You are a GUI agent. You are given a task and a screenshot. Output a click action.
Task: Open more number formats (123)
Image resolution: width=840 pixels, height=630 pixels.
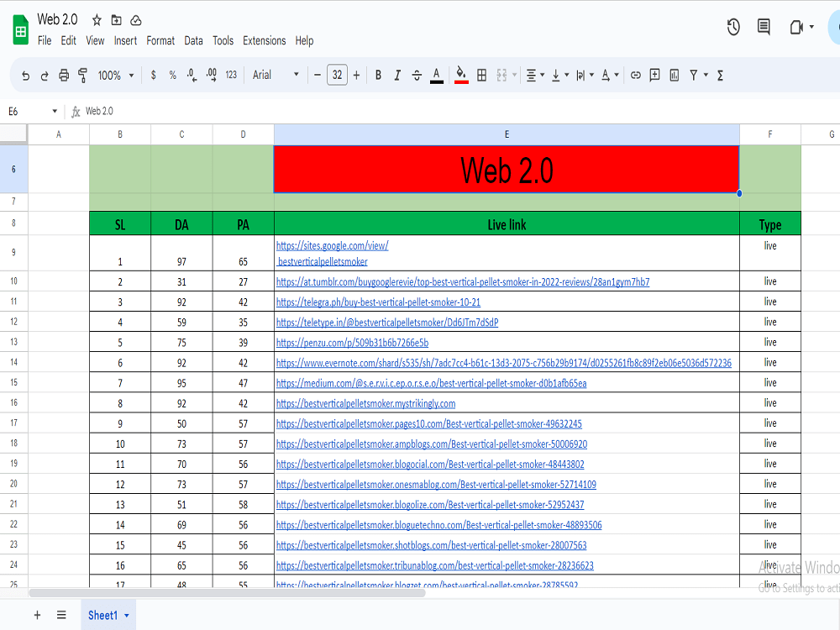click(231, 76)
